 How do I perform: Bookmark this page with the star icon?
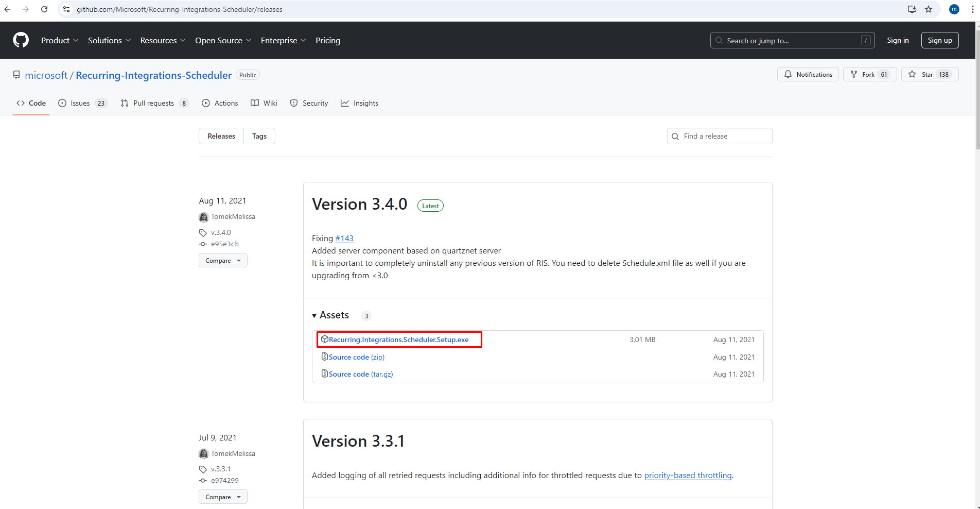929,9
